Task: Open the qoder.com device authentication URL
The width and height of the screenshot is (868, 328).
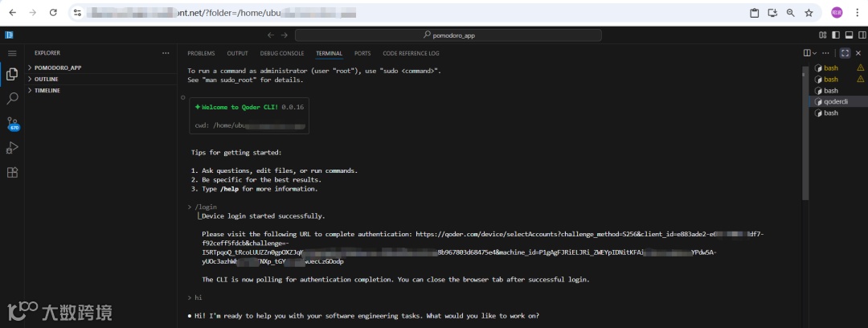Action: pyautogui.click(x=482, y=248)
